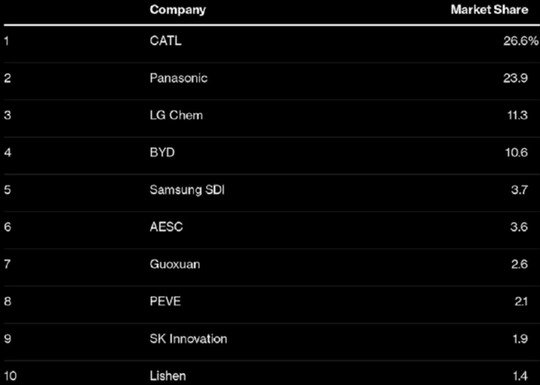
Task: Click the Company column header
Action: [x=177, y=10]
